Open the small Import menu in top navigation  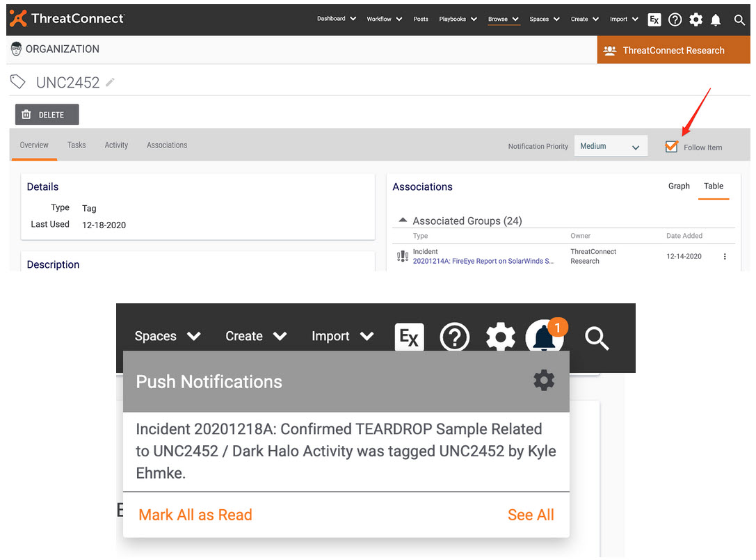(x=624, y=19)
